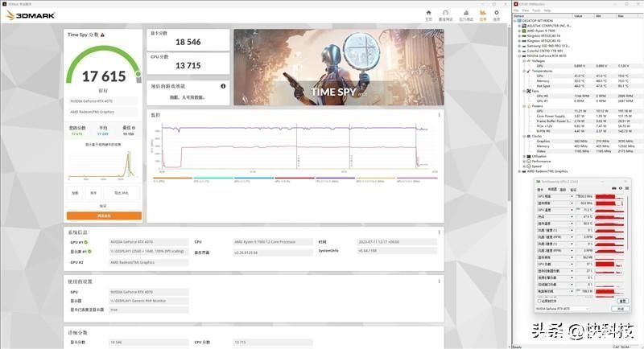Viewport: 644px width, 349px height.
Task: Open 显存频率 sensor dropdown in GPU-Z
Action: click(x=572, y=203)
